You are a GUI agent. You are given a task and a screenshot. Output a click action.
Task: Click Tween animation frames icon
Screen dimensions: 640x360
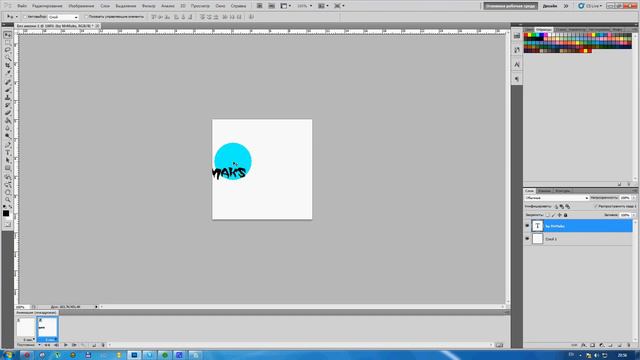84,345
